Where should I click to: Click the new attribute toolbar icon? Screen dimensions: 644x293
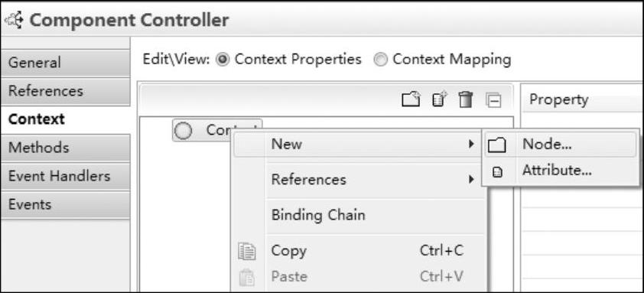click(440, 100)
